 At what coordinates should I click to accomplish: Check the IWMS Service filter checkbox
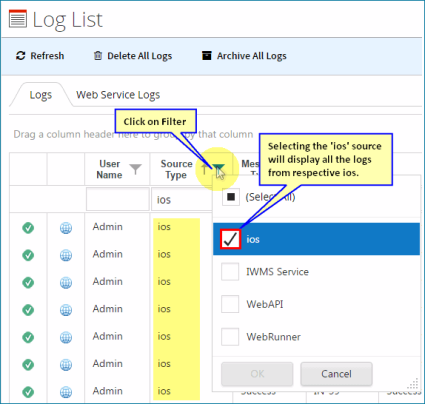(230, 271)
